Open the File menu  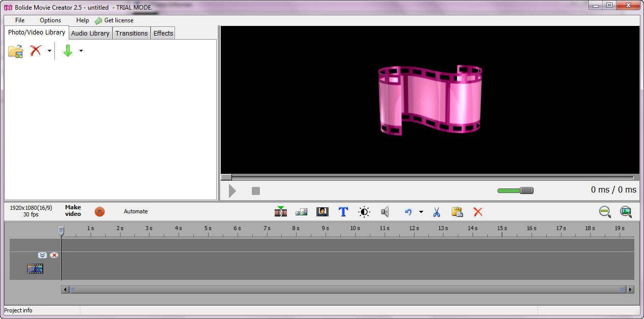pyautogui.click(x=20, y=20)
